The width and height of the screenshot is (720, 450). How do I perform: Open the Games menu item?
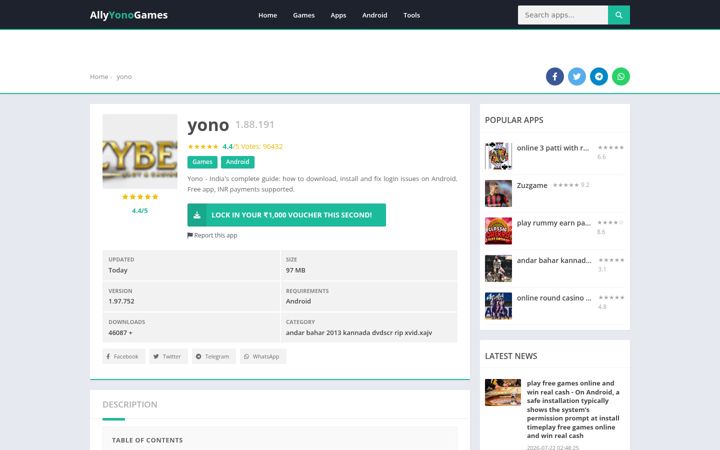pos(304,15)
